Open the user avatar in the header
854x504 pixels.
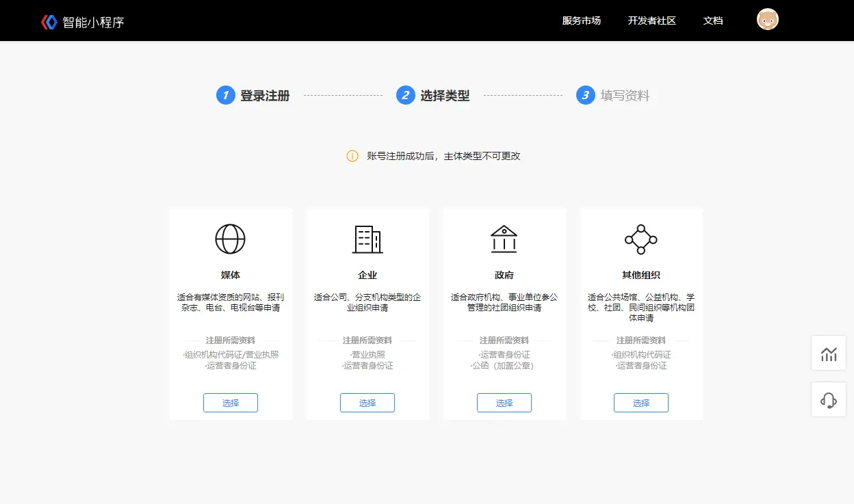(768, 20)
